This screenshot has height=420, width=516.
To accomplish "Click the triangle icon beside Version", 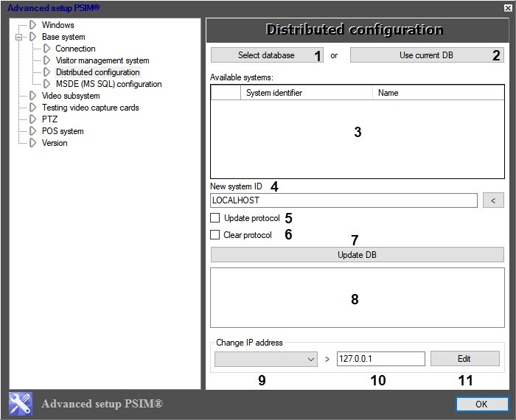I will point(32,143).
